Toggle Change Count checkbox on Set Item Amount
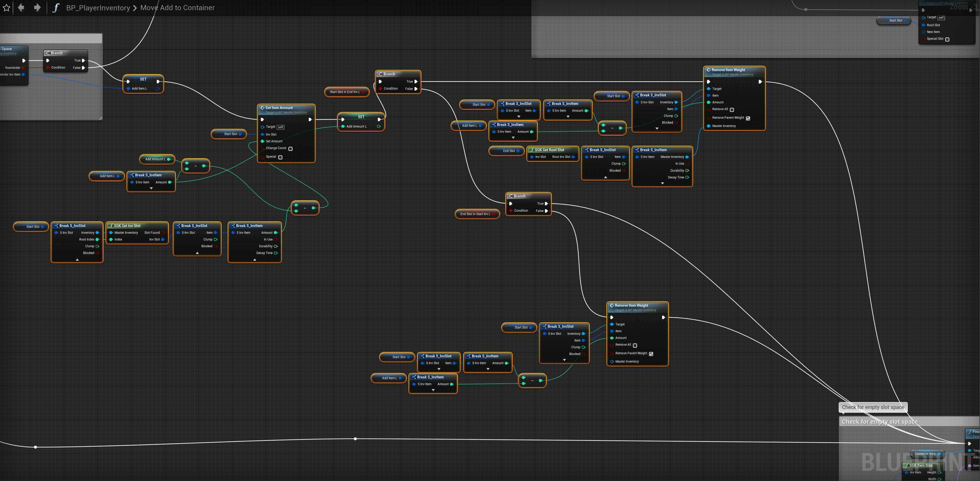This screenshot has width=980, height=481. 290,149
